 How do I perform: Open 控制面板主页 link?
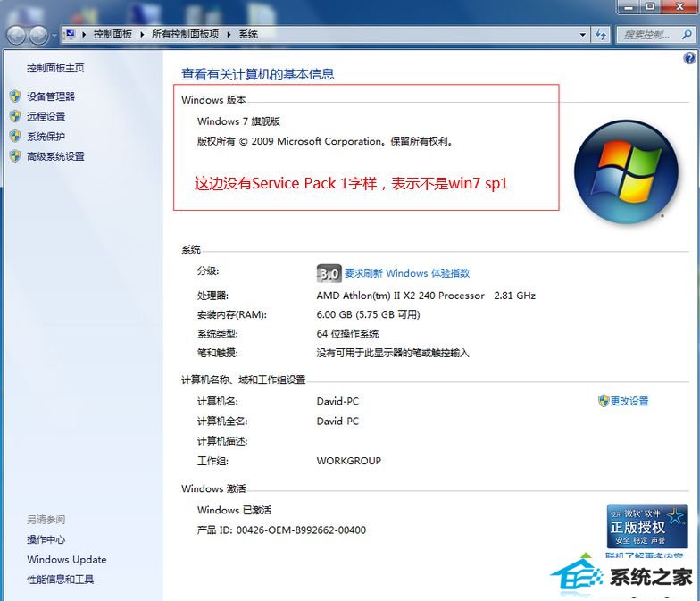pos(55,68)
